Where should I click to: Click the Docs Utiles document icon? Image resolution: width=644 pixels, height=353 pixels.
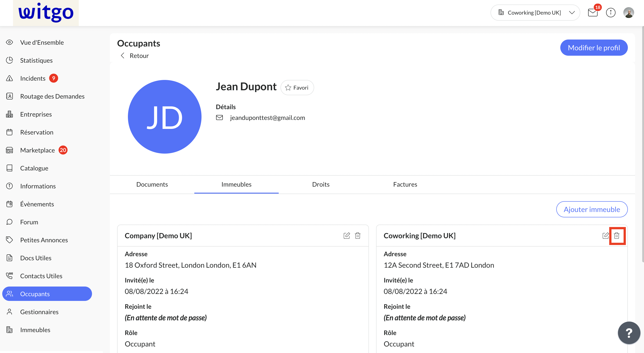(x=9, y=258)
